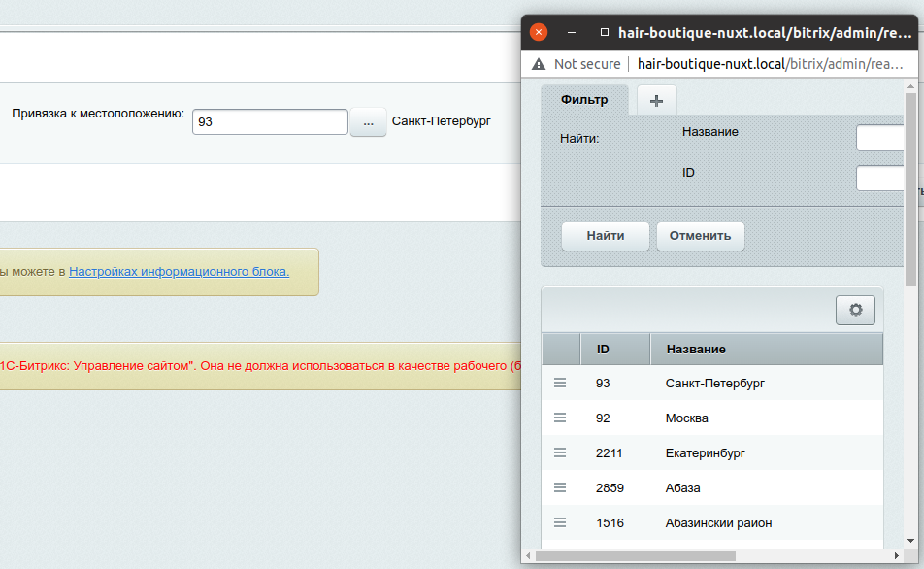Viewport: 924px width, 569px height.
Task: Click the Название filter input field
Action: point(880,138)
